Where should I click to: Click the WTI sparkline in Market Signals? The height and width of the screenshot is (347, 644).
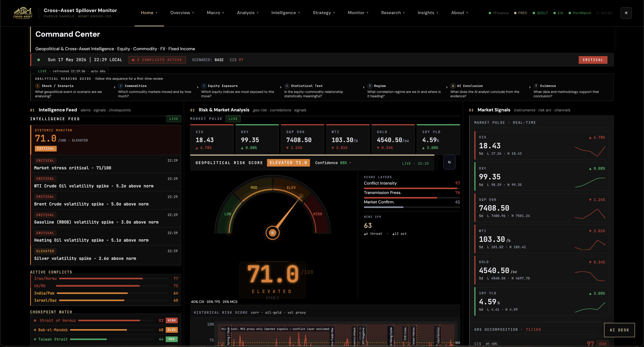(x=590, y=245)
